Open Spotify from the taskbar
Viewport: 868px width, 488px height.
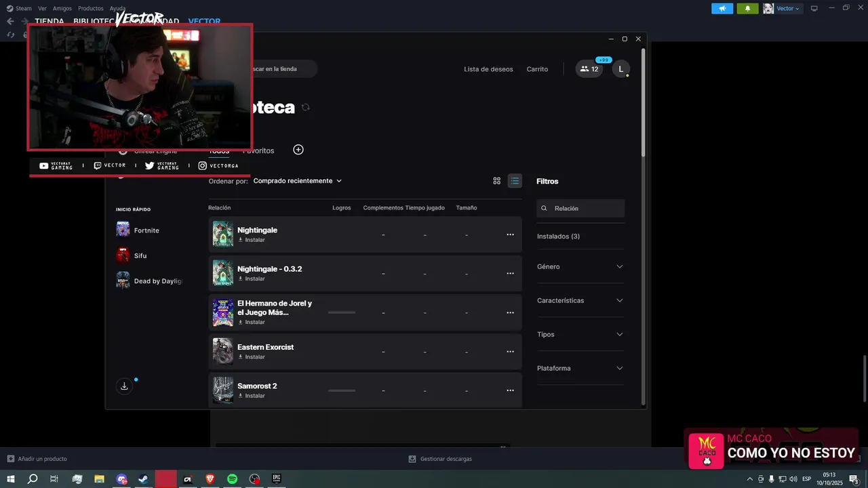[232, 479]
